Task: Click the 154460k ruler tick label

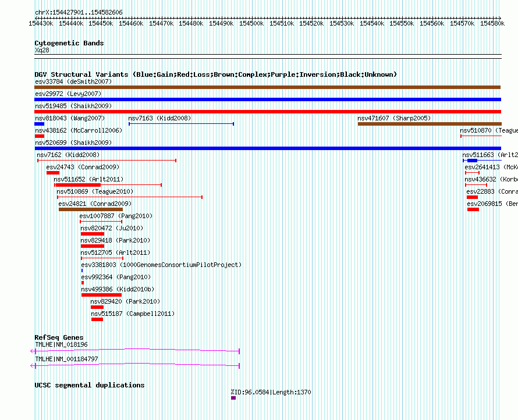Action: (131, 23)
